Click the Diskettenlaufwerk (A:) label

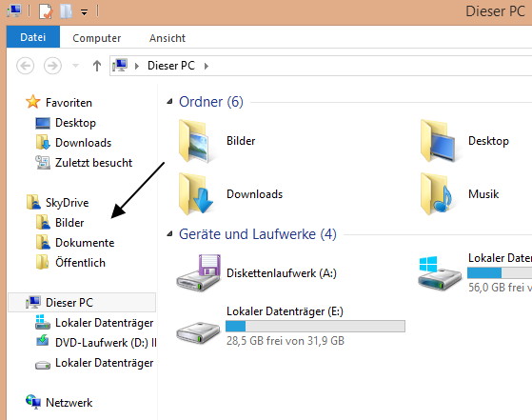[282, 273]
